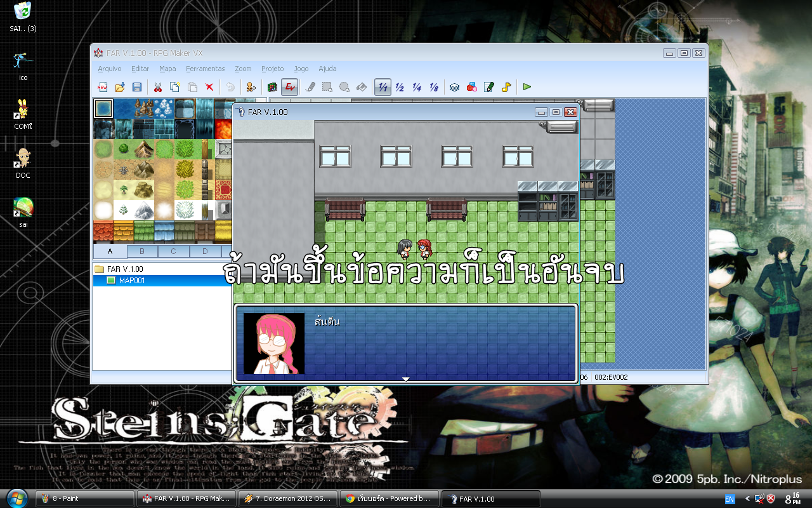Show hidden tray icons arrow
The image size is (812, 508).
[747, 498]
